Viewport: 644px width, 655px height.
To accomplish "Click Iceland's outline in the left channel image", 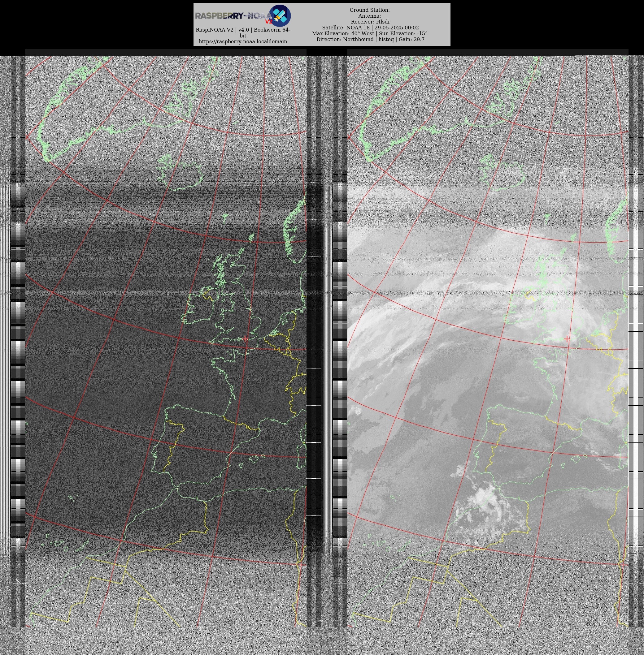I will click(x=180, y=173).
